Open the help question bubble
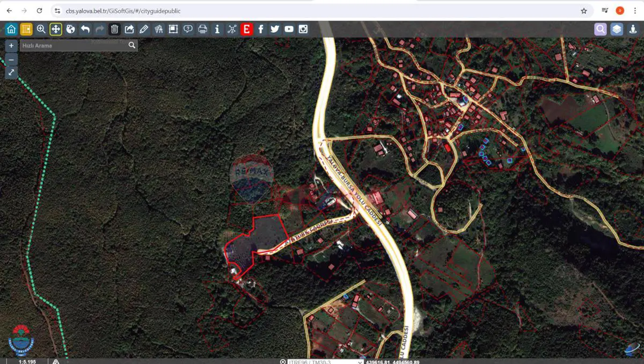The image size is (644, 364). tap(188, 29)
